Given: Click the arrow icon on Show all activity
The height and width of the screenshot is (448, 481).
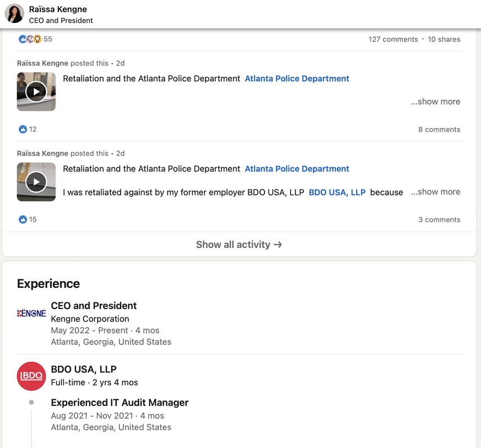Looking at the screenshot, I should tap(277, 245).
